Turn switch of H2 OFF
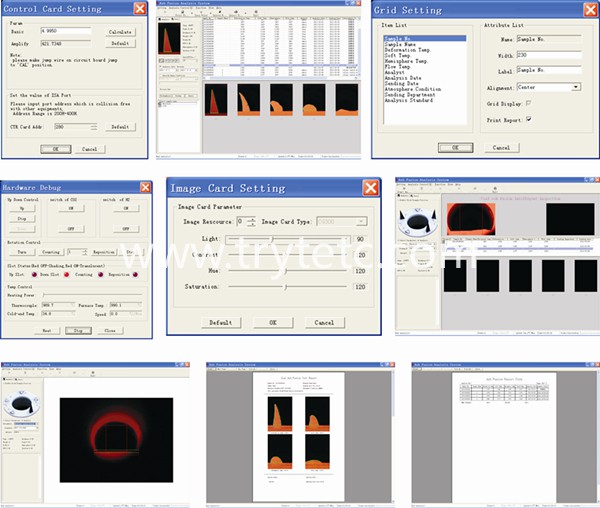 coord(126,229)
